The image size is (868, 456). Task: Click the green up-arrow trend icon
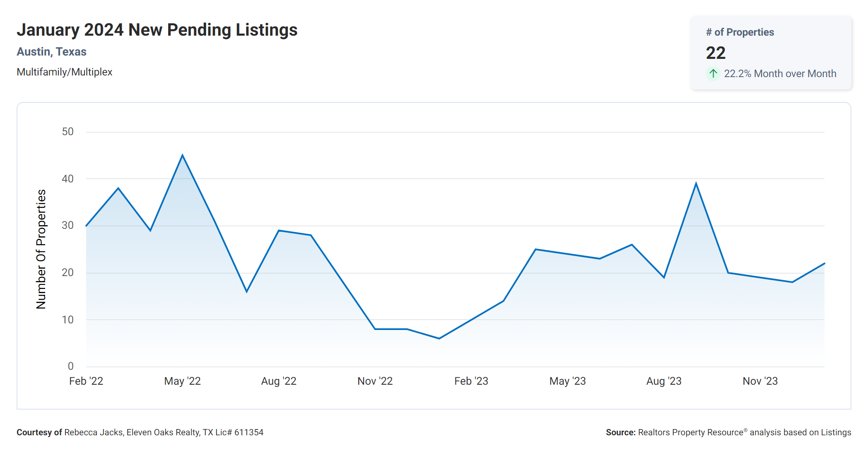[713, 74]
